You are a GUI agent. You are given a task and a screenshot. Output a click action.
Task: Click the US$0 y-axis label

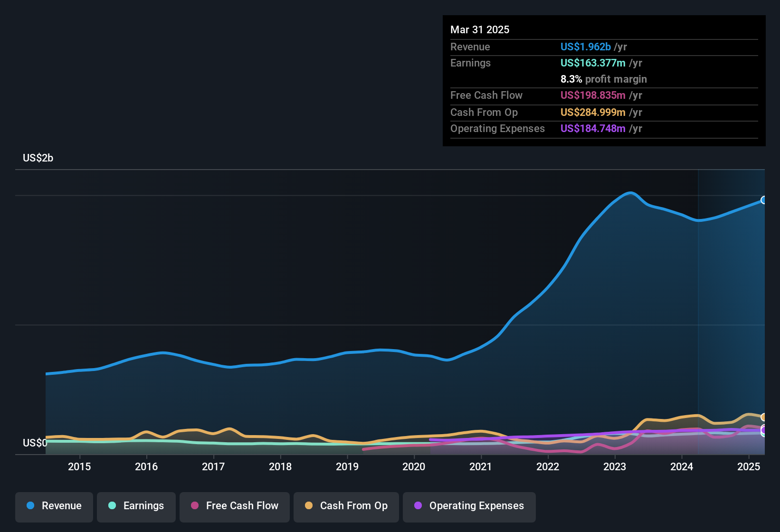point(35,443)
